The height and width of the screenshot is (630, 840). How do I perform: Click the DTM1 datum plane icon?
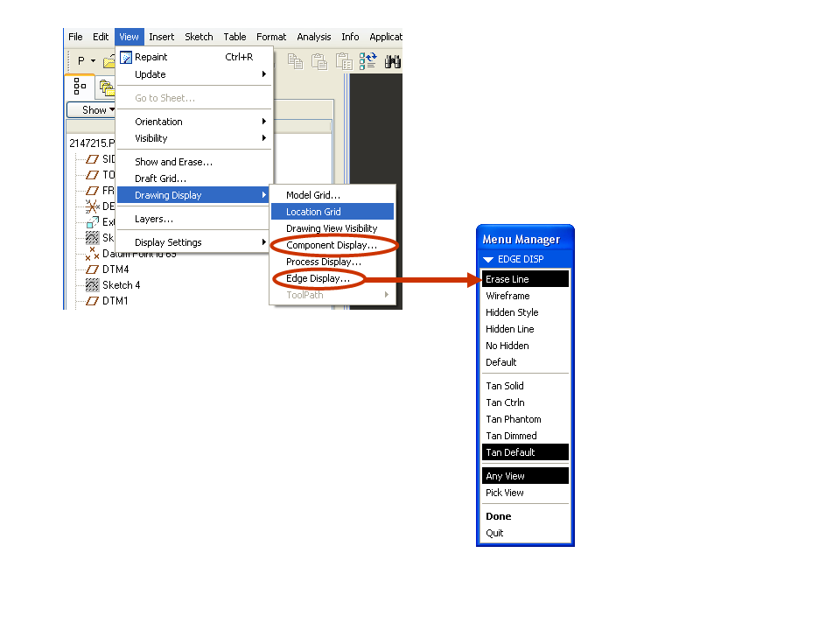(x=93, y=301)
